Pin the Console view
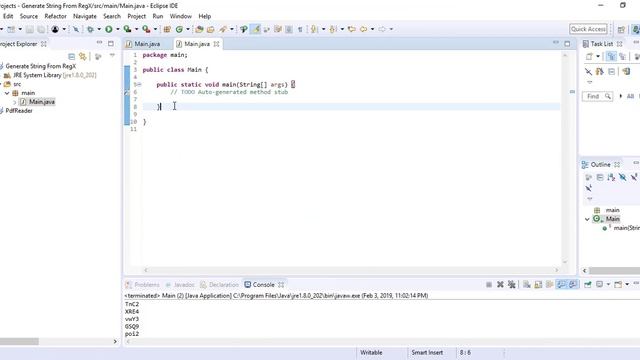The width and height of the screenshot is (640, 360). click(x=588, y=284)
